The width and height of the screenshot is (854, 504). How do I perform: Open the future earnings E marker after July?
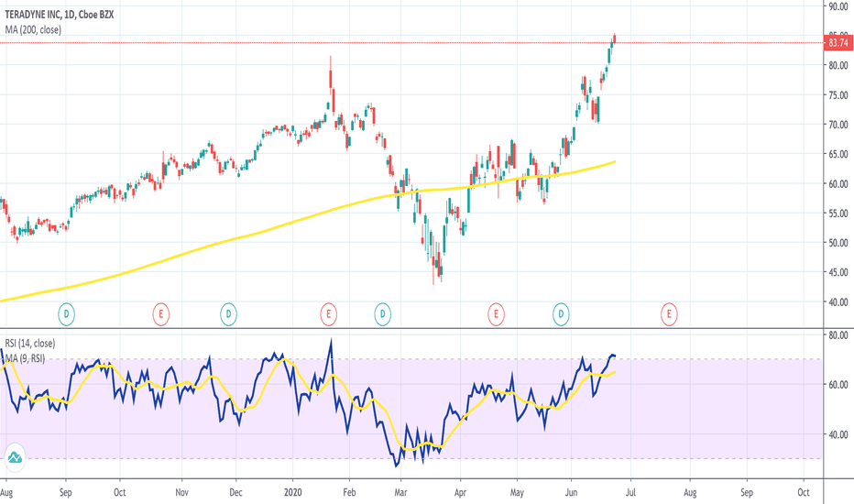pyautogui.click(x=669, y=313)
